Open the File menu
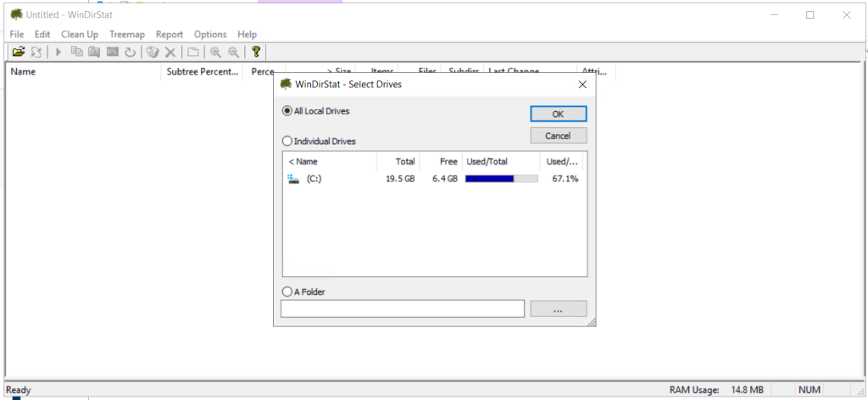The height and width of the screenshot is (400, 868). pos(17,34)
